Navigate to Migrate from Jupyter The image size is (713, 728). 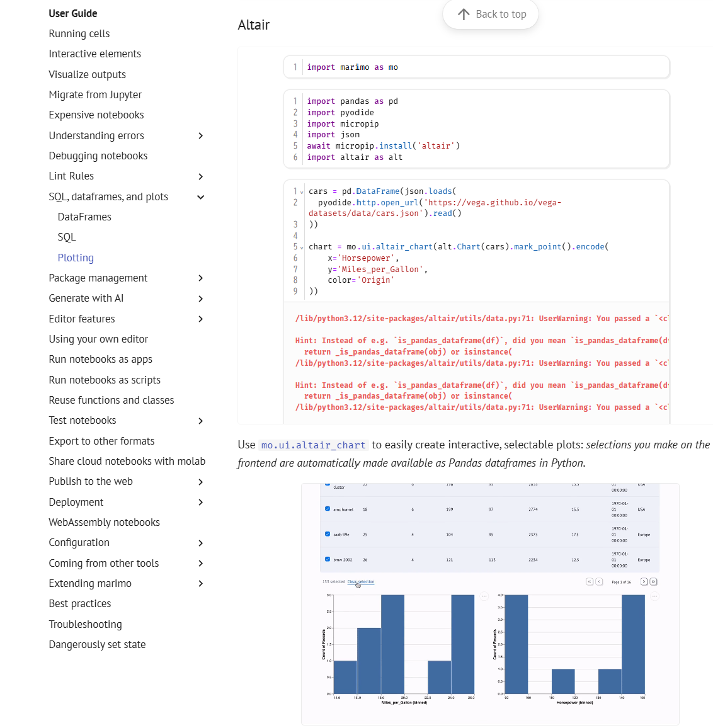pyautogui.click(x=95, y=94)
